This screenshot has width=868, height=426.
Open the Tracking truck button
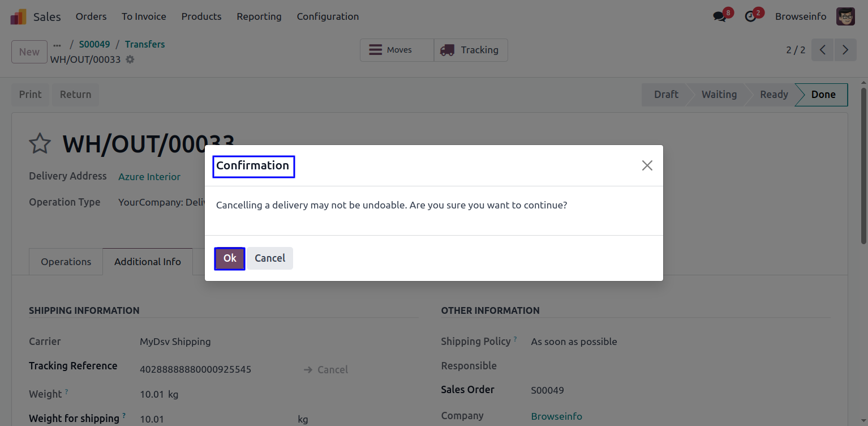pos(471,50)
